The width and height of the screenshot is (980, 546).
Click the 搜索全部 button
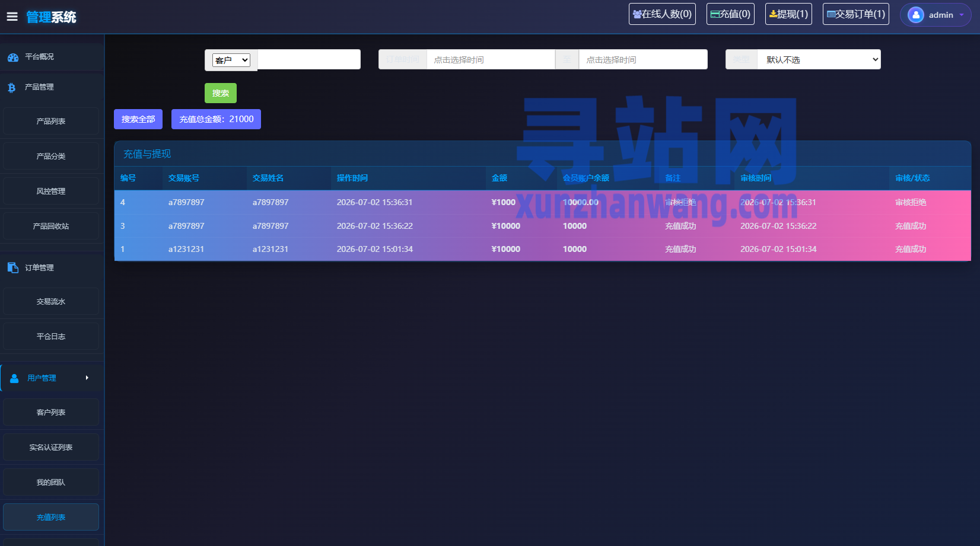tap(138, 119)
